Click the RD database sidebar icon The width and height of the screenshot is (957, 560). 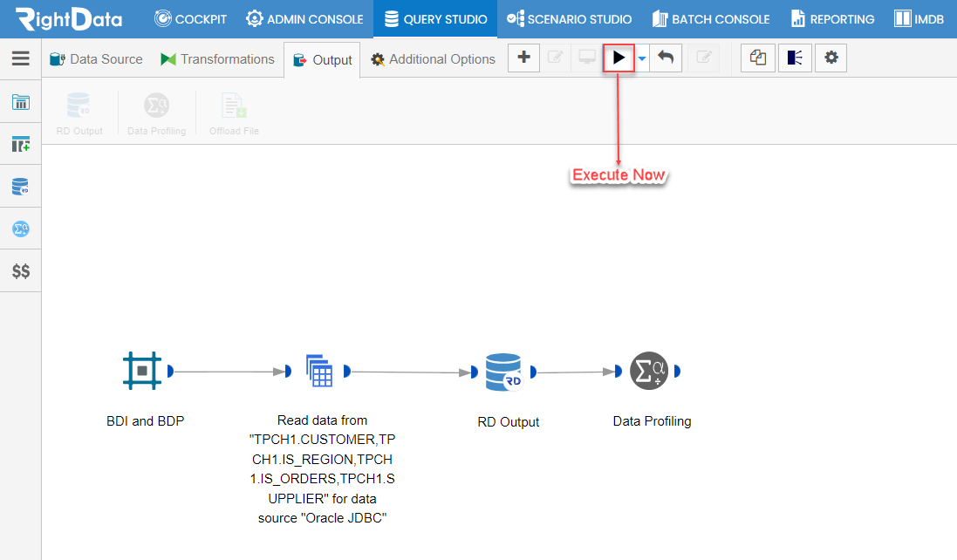[21, 187]
